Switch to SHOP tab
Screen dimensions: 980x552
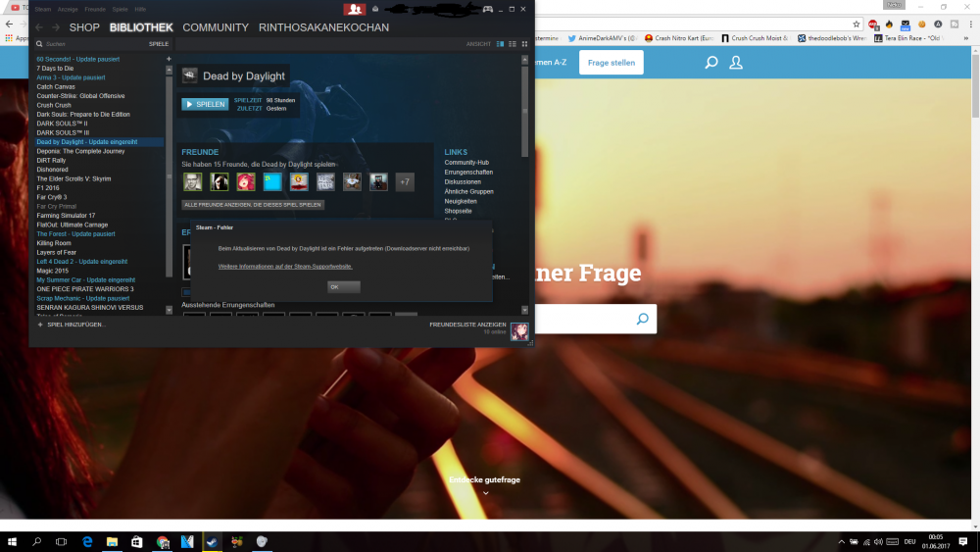(x=84, y=27)
